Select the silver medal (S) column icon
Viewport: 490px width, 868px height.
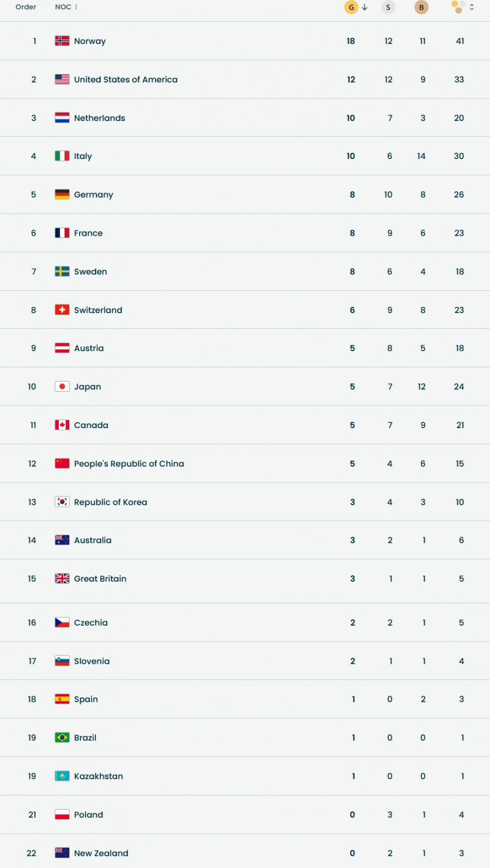[388, 7]
